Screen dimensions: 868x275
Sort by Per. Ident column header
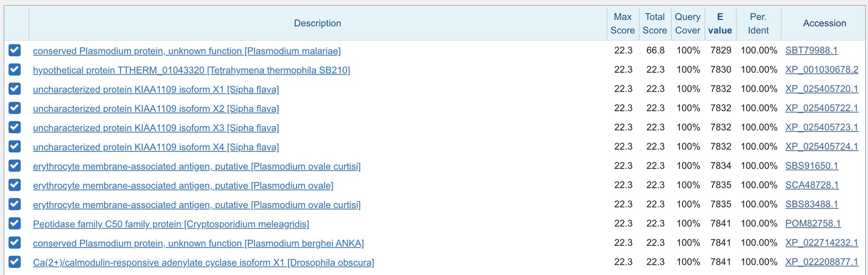[758, 23]
